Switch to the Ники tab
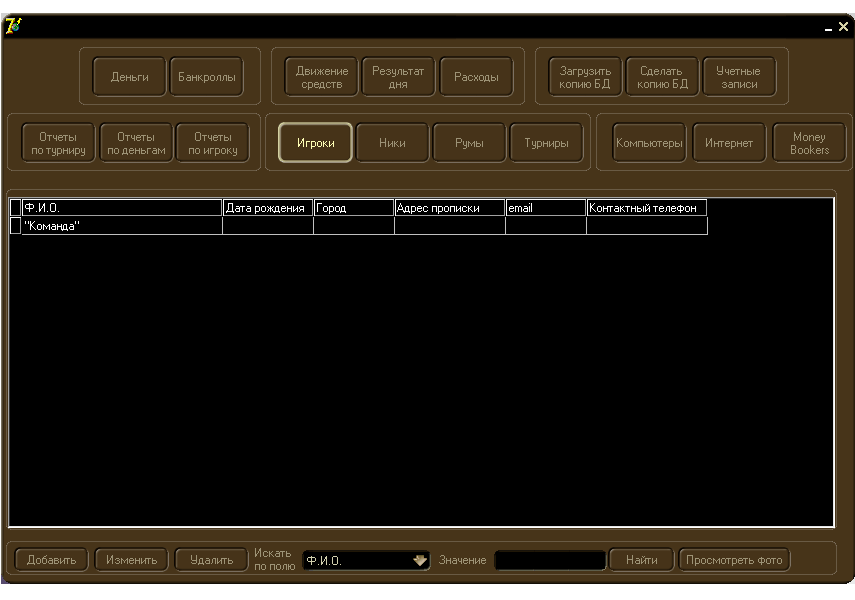This screenshot has height=600, width=855. [392, 143]
